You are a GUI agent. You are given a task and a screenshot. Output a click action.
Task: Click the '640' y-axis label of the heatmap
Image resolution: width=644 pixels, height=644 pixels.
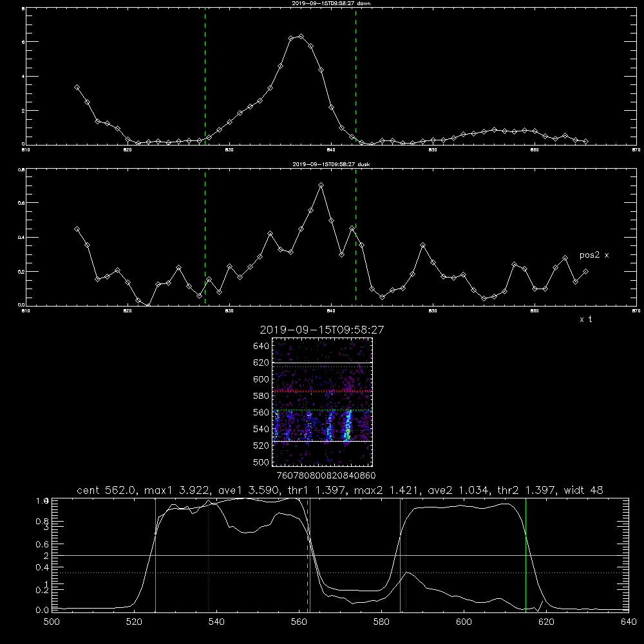point(261,346)
